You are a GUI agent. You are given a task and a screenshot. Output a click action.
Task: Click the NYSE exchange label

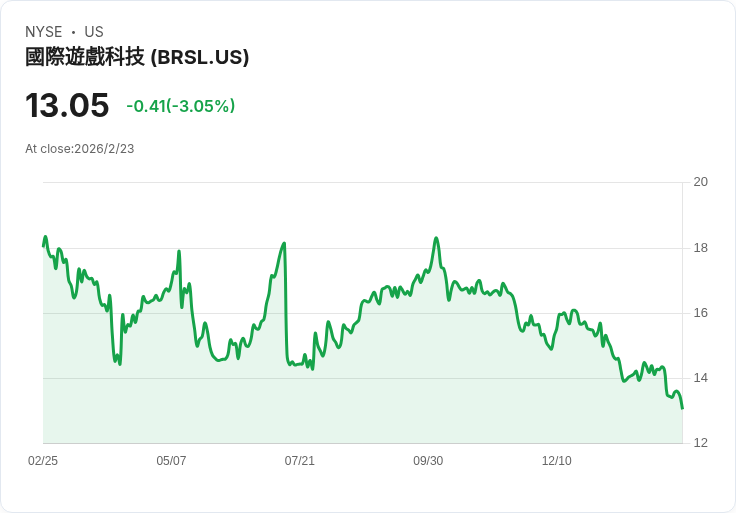pos(44,32)
